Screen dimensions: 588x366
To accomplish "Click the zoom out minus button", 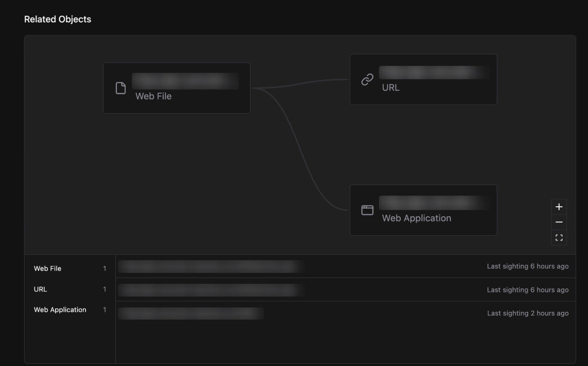I will click(x=559, y=222).
